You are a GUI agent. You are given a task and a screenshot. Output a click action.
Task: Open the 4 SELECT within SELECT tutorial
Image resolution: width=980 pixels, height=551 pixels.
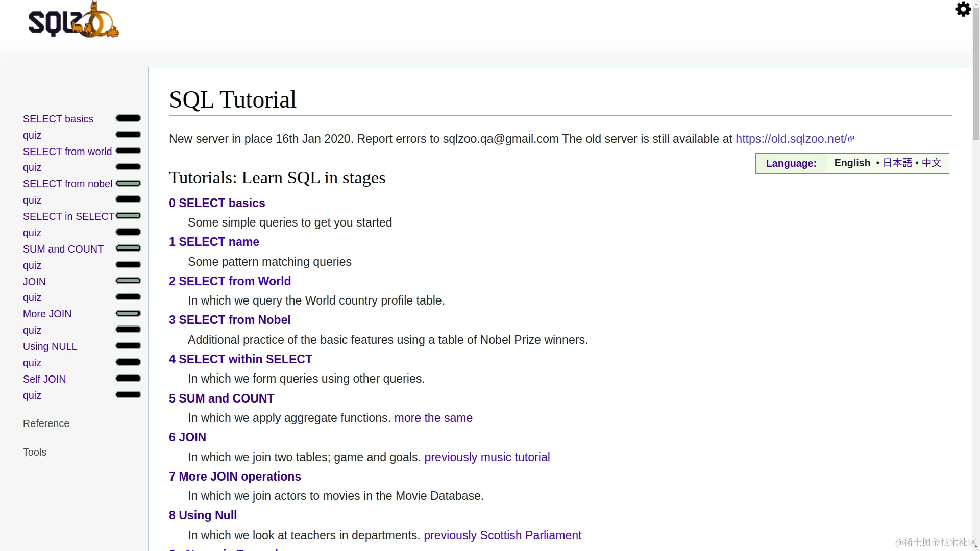[240, 359]
